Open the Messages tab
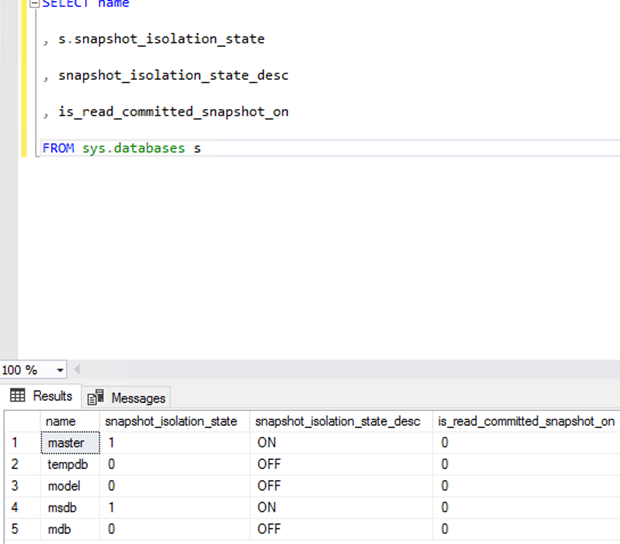620x544 pixels. [x=127, y=398]
